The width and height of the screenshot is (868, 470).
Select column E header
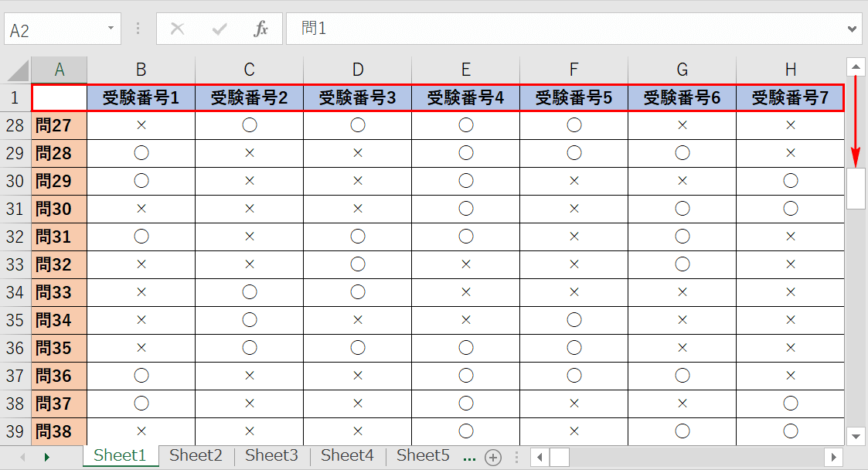465,70
